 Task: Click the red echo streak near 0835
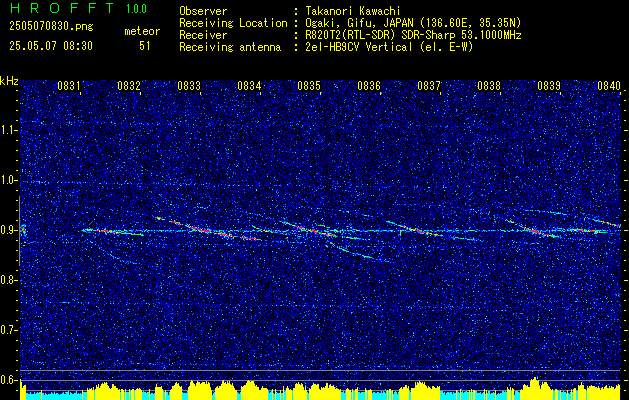pos(309,229)
